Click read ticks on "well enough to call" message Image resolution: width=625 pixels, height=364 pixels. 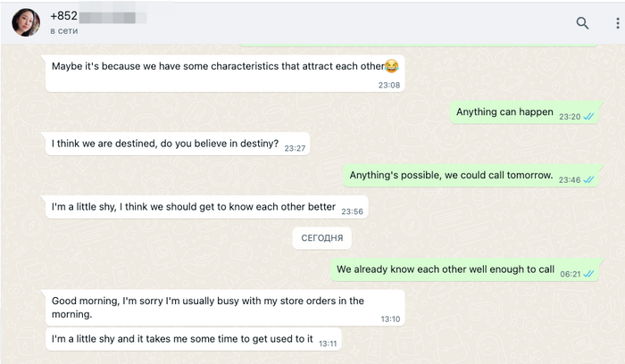click(589, 275)
